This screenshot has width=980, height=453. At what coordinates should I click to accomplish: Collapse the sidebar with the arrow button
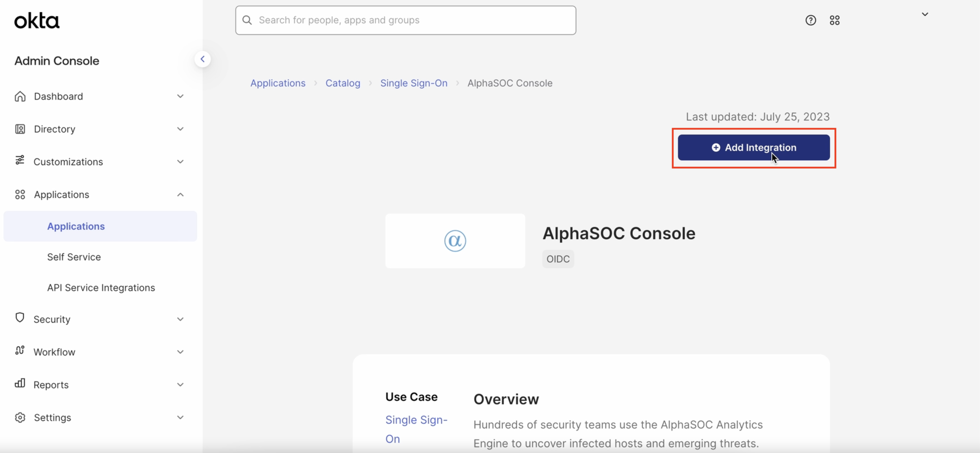pos(203,59)
